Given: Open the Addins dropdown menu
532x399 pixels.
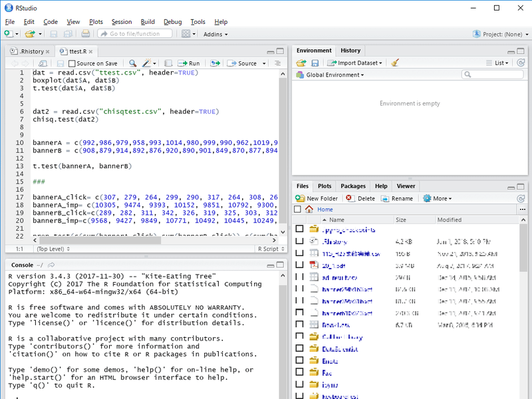Looking at the screenshot, I should click(x=215, y=34).
